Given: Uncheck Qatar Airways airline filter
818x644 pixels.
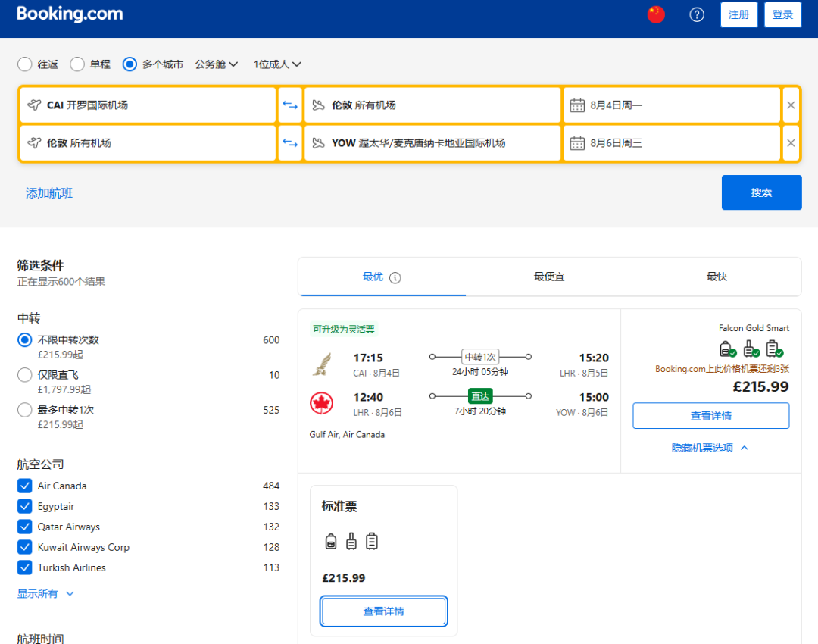Looking at the screenshot, I should click(x=24, y=527).
